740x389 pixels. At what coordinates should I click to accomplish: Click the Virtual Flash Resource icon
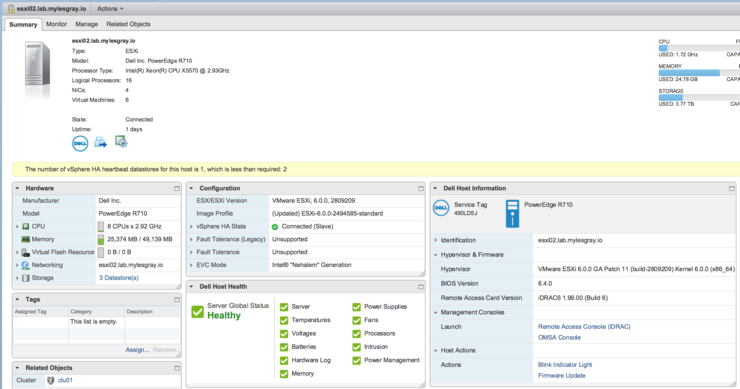click(x=26, y=253)
